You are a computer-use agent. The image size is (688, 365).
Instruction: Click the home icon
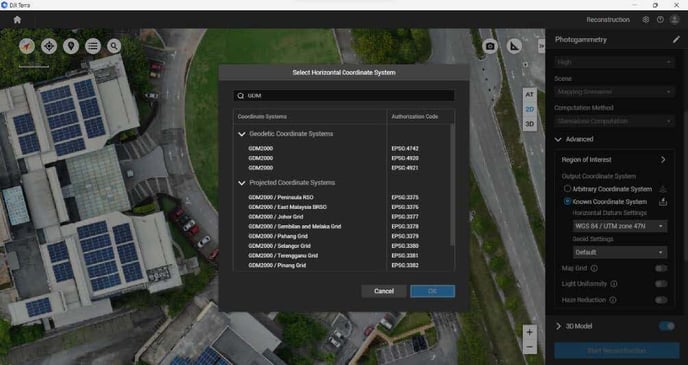17,20
